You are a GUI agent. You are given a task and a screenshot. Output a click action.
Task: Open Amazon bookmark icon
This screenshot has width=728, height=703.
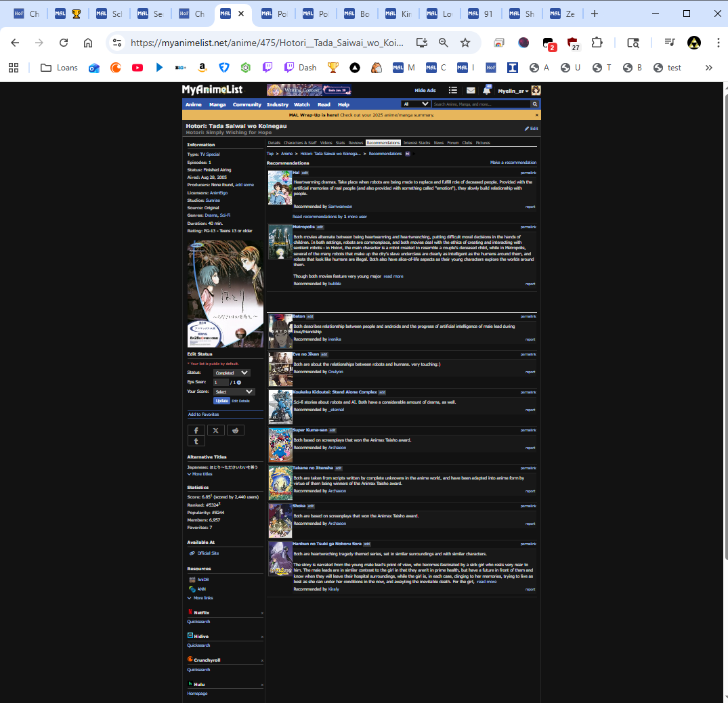coord(202,68)
